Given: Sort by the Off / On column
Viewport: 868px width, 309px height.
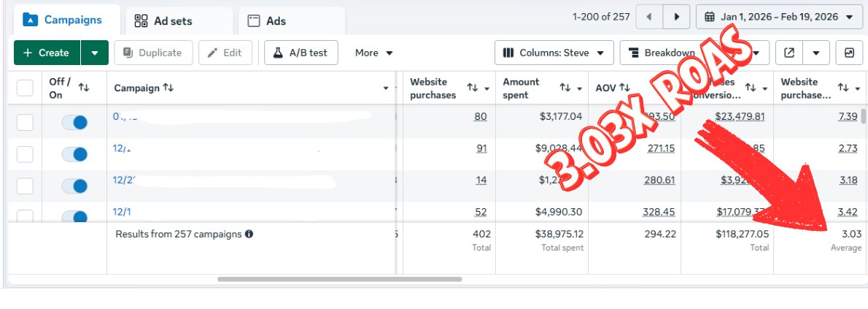Looking at the screenshot, I should coord(84,88).
